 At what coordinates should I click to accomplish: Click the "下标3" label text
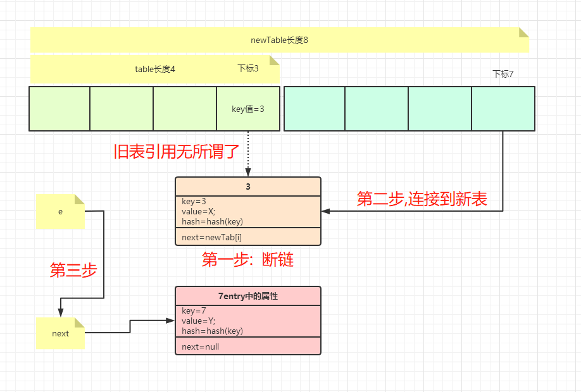click(249, 68)
